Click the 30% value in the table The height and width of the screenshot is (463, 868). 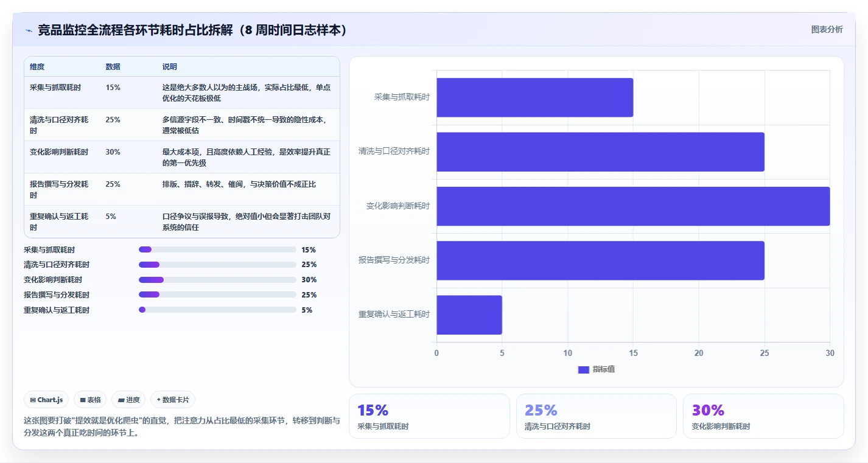point(113,152)
